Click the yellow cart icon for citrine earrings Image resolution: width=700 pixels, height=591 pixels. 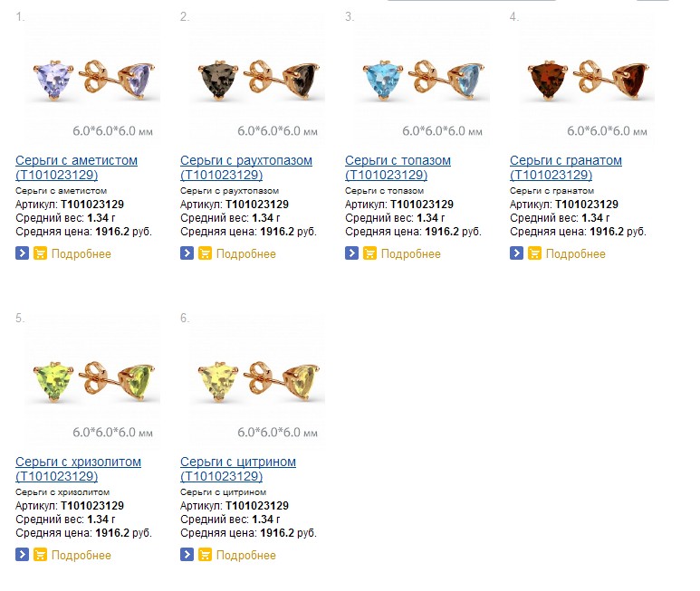(x=205, y=555)
